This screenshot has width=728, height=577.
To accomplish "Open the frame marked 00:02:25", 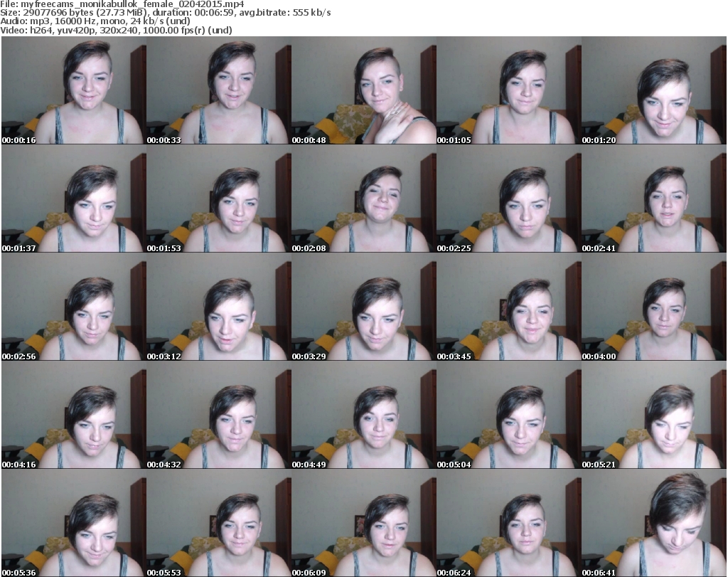I will [x=509, y=198].
